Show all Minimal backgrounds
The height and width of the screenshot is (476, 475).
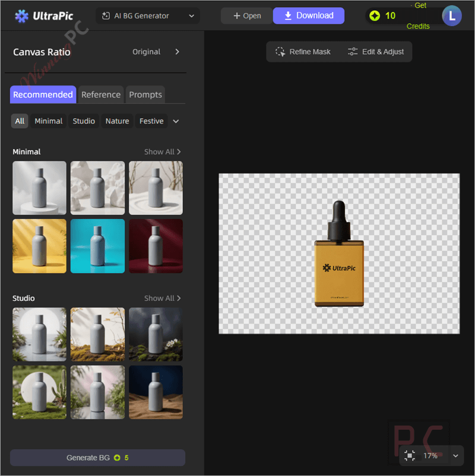163,152
